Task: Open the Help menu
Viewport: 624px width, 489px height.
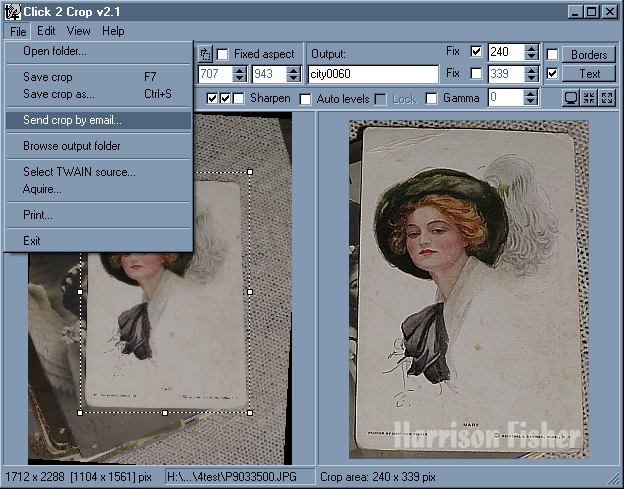Action: click(113, 31)
